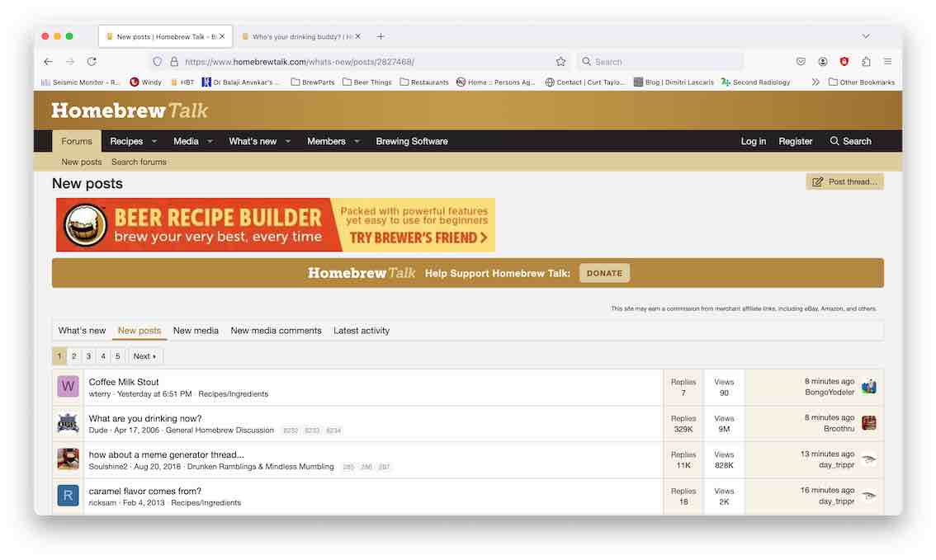Click the Beer Recipe Builder banner ad
This screenshot has height=560, width=936.
[x=275, y=225]
